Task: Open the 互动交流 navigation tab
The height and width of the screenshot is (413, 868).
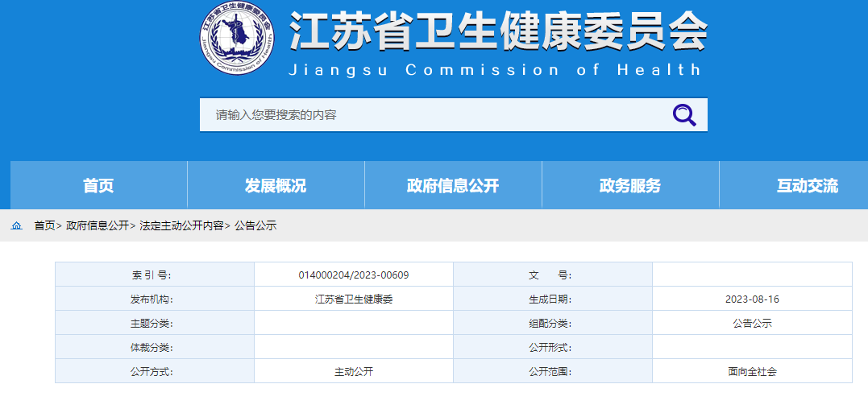Action: (807, 186)
